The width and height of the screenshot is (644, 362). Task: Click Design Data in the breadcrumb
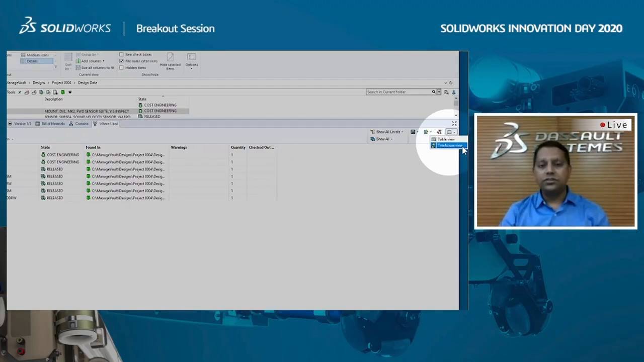coord(88,83)
